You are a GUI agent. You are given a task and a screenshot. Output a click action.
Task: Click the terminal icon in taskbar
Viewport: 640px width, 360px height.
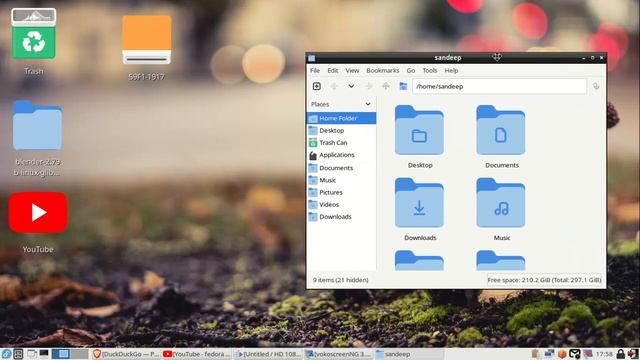coord(44,353)
